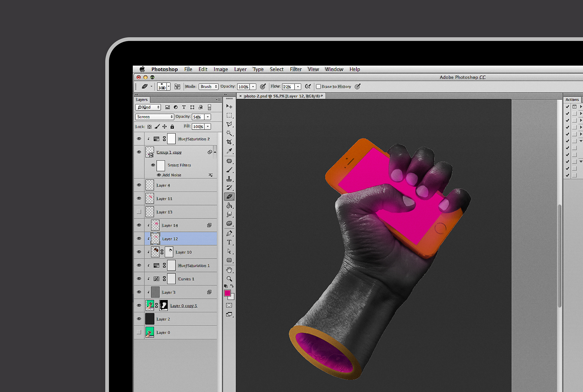Select the Eyedropper tool
The width and height of the screenshot is (583, 392).
click(x=229, y=151)
